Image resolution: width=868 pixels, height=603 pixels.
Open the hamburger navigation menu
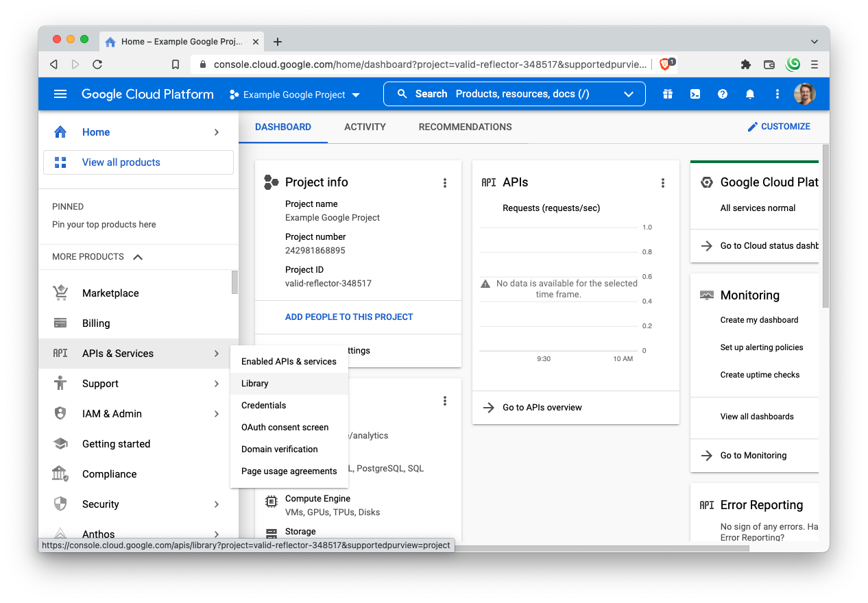[x=60, y=94]
